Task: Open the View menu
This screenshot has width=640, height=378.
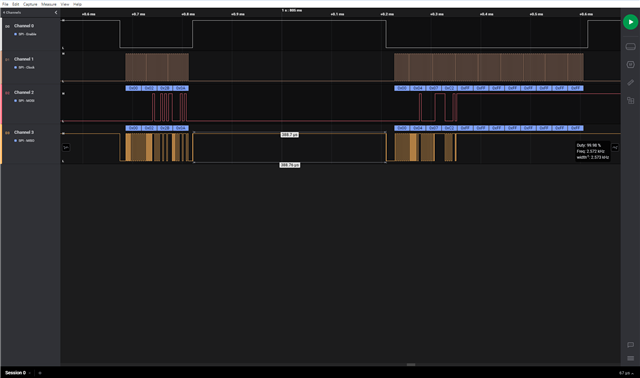Action: [64, 4]
